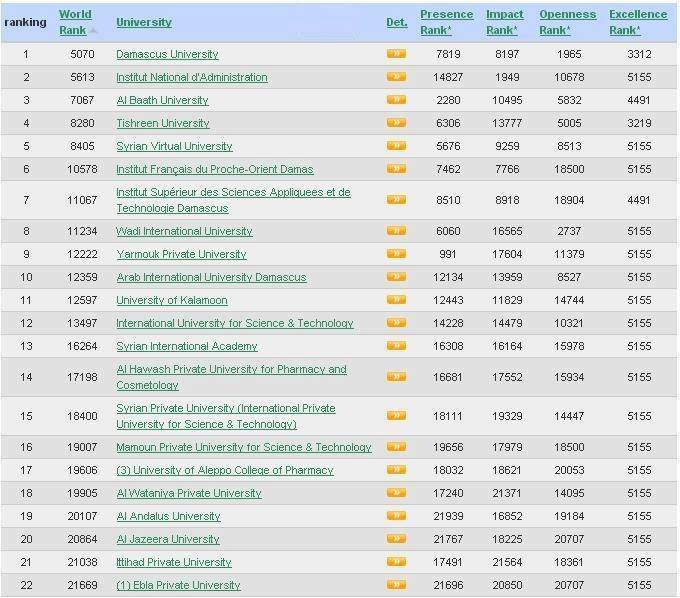Open details icon for Arab International University
The width and height of the screenshot is (680, 598).
tap(396, 277)
